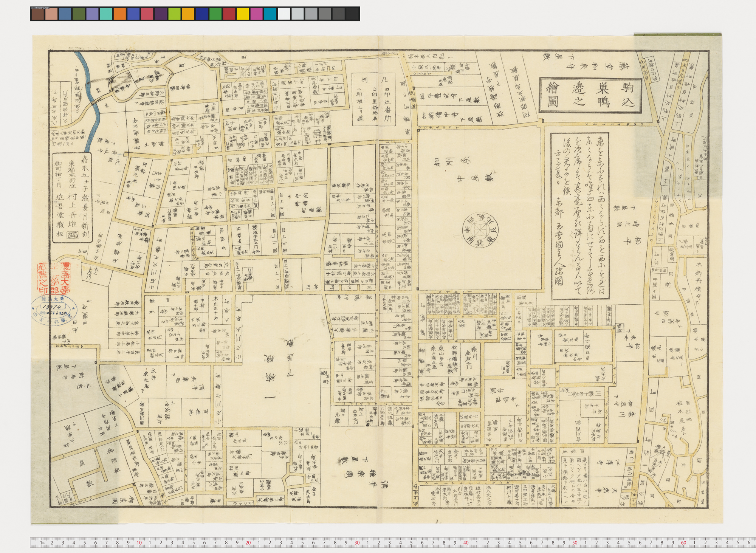Click the number 50 on the ruler

coord(575,543)
